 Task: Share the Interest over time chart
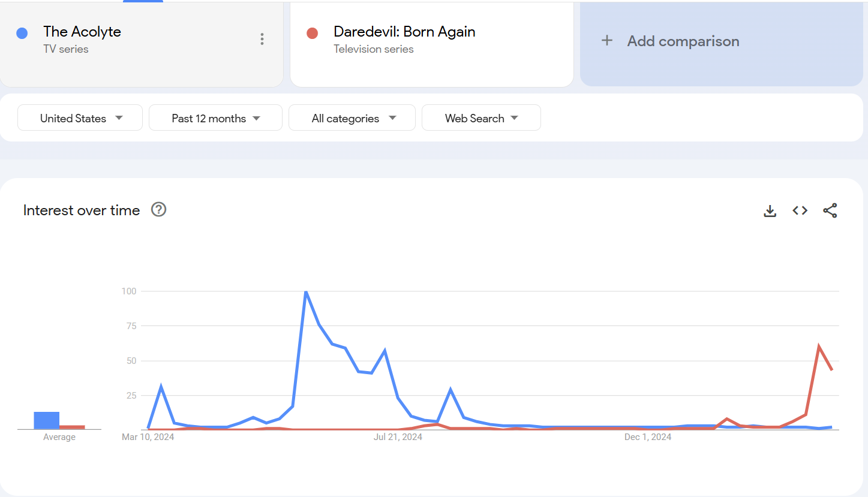pyautogui.click(x=830, y=210)
